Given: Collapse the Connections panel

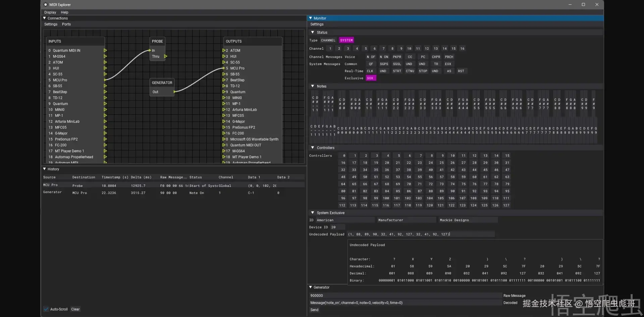Looking at the screenshot, I should point(45,18).
